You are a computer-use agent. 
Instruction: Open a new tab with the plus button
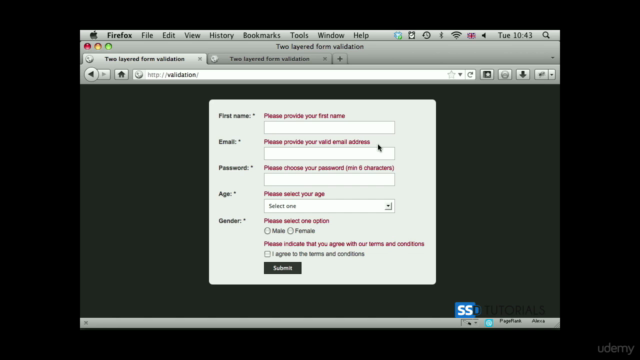[x=340, y=59]
